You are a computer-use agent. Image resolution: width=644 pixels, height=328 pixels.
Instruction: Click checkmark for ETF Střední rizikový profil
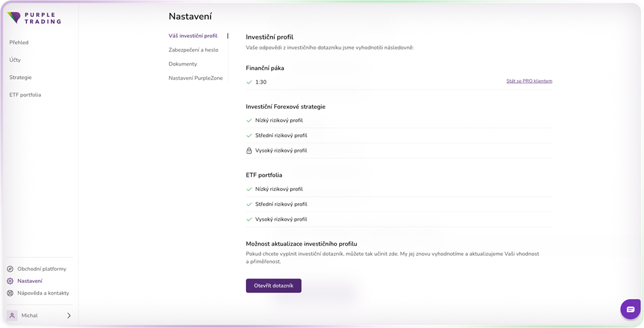click(x=249, y=204)
